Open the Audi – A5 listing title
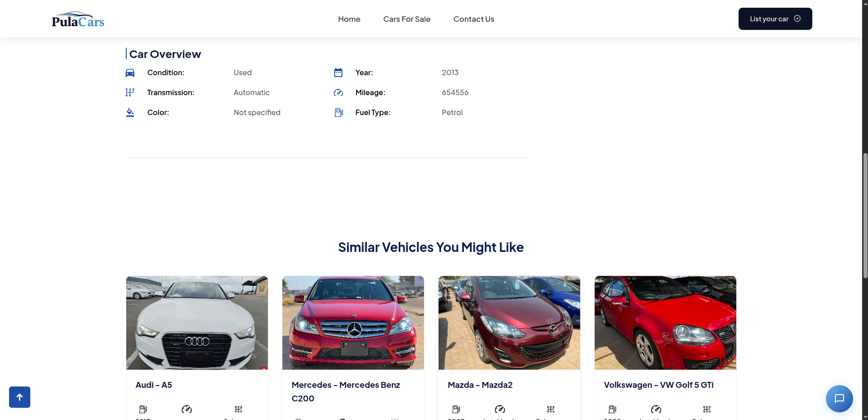 (154, 385)
